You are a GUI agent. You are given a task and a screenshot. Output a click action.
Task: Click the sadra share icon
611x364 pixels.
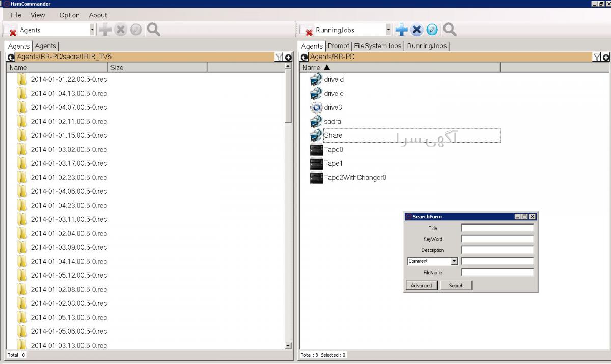pos(316,122)
